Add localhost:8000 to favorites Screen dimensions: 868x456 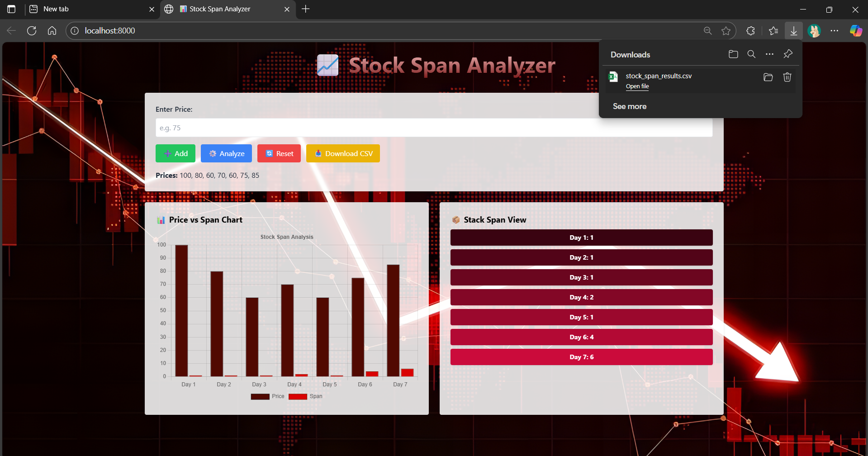pos(726,30)
